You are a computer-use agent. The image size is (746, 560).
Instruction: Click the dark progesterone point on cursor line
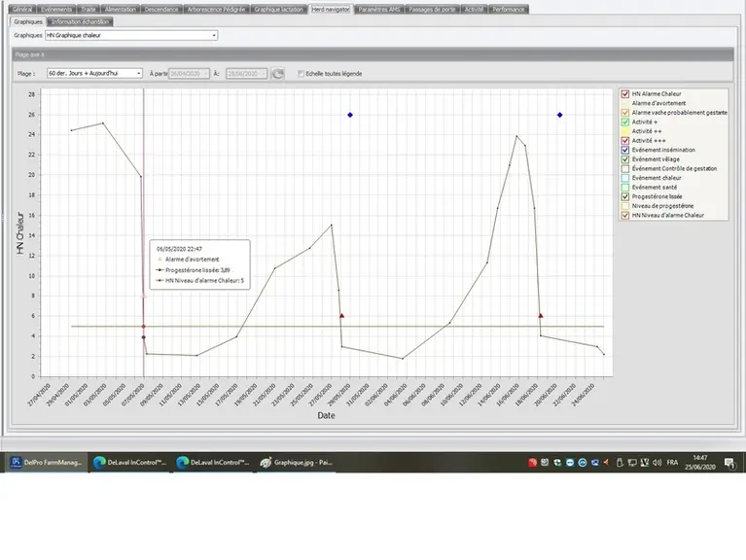coord(144,337)
